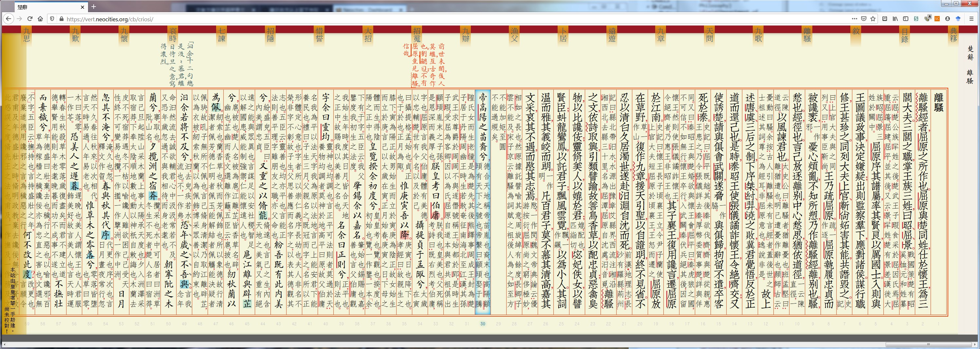Viewport: 980px width, 349px height.
Task: Close the 楚辭 tab
Action: [83, 7]
